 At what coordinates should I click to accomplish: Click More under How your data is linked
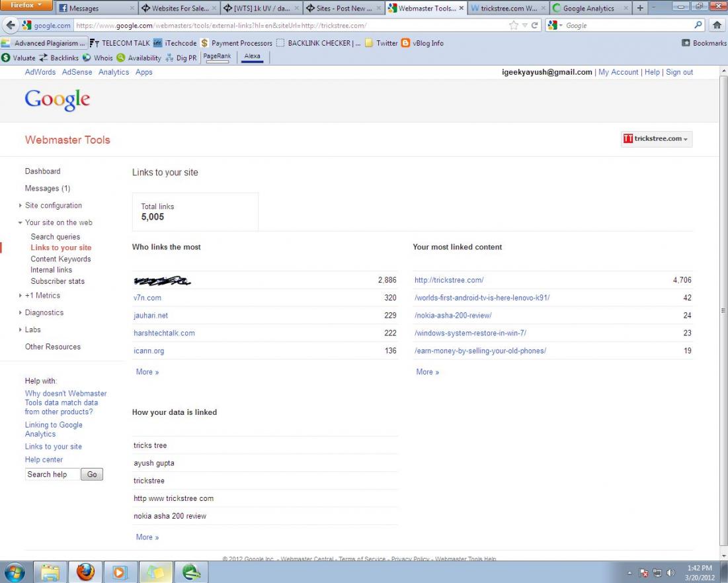click(147, 537)
